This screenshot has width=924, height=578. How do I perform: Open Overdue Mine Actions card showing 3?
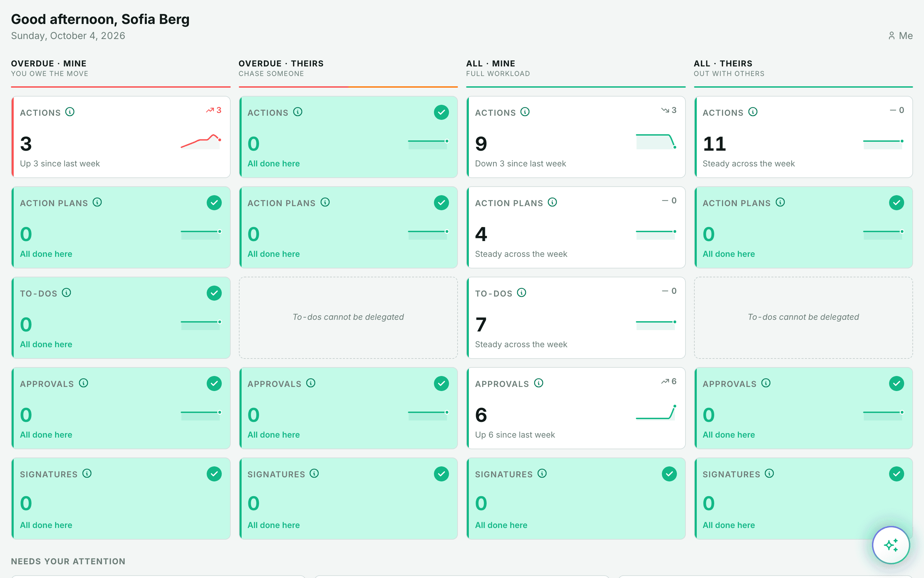pyautogui.click(x=121, y=137)
